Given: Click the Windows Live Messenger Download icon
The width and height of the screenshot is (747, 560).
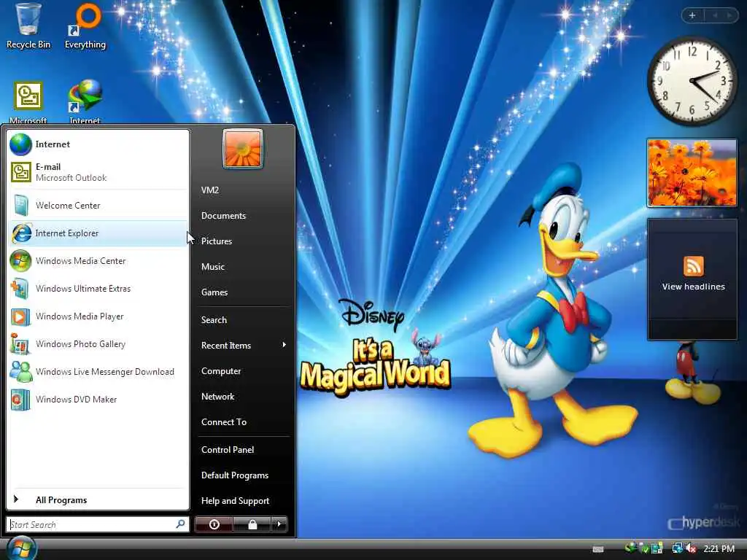Looking at the screenshot, I should tap(21, 372).
